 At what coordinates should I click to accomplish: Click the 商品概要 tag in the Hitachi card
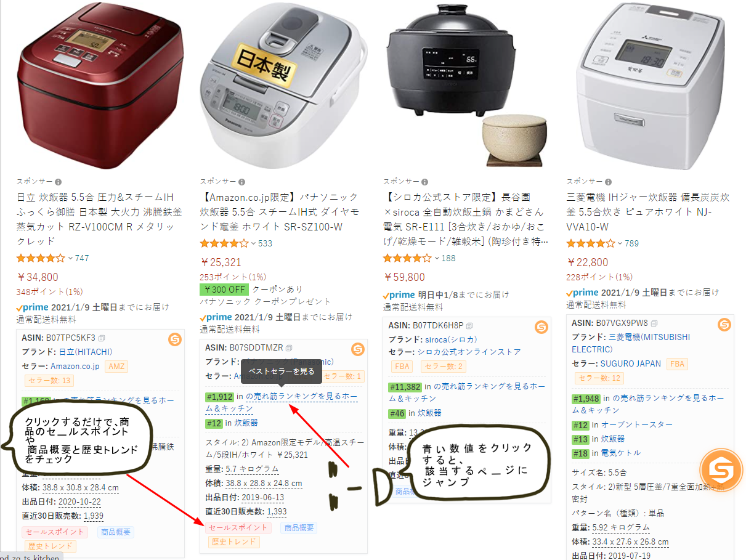pos(115,532)
